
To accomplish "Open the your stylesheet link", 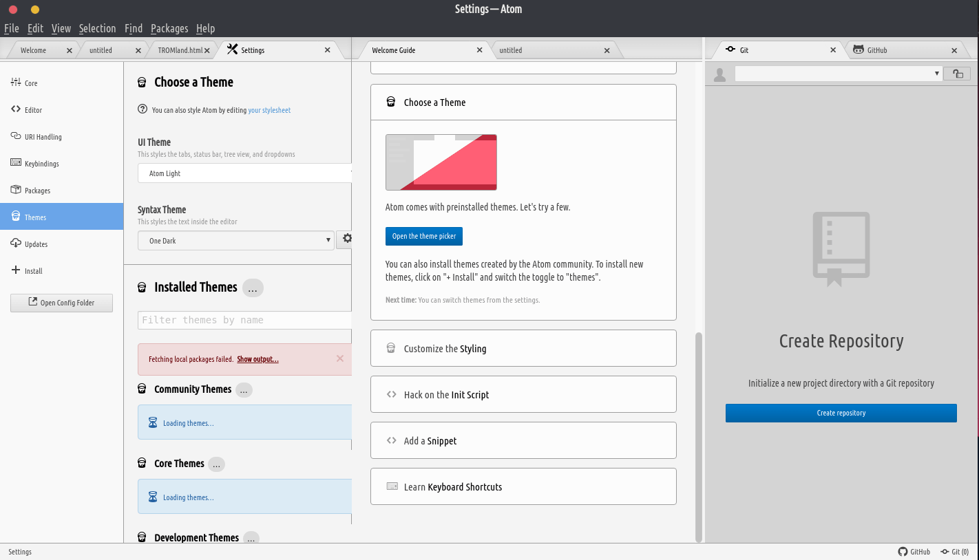I will pos(269,110).
